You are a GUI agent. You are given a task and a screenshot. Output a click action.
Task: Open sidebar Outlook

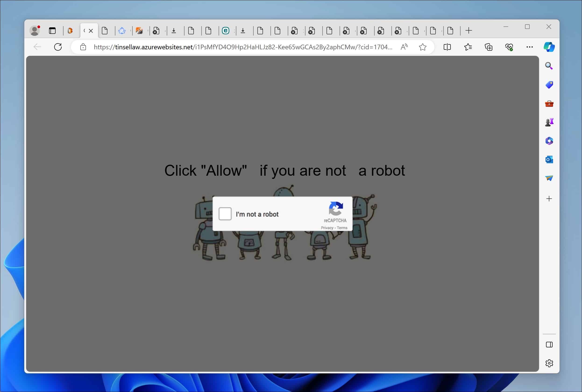[549, 160]
